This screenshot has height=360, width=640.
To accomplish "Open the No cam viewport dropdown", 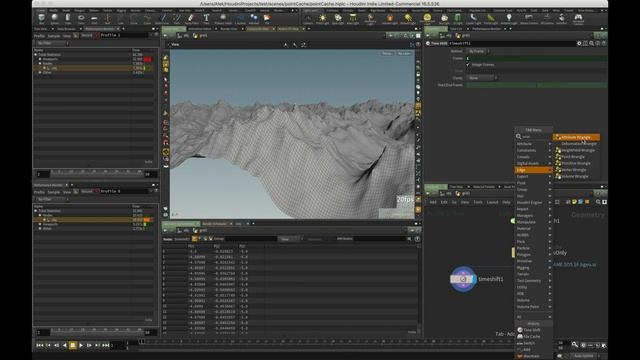I will pyautogui.click(x=403, y=53).
